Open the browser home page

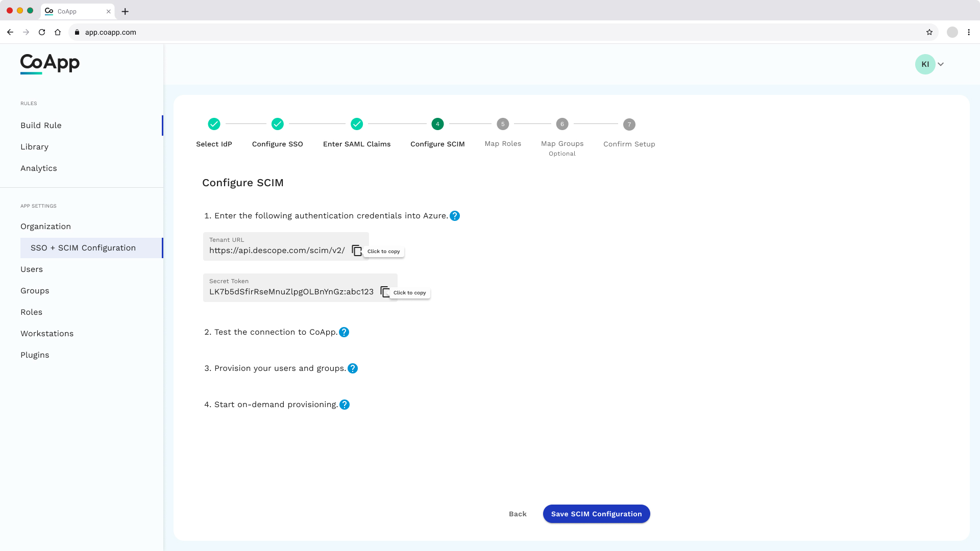(x=58, y=32)
